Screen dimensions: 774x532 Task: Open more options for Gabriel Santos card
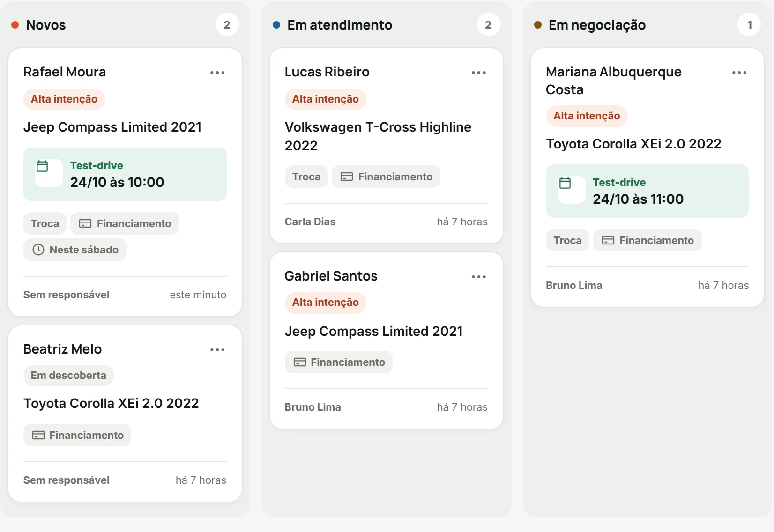click(x=479, y=277)
